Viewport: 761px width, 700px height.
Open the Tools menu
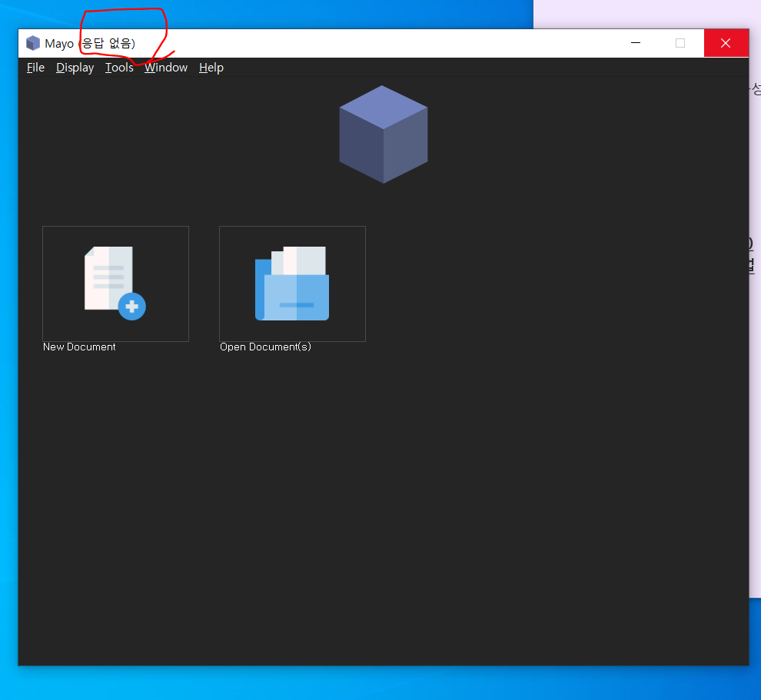coord(118,68)
